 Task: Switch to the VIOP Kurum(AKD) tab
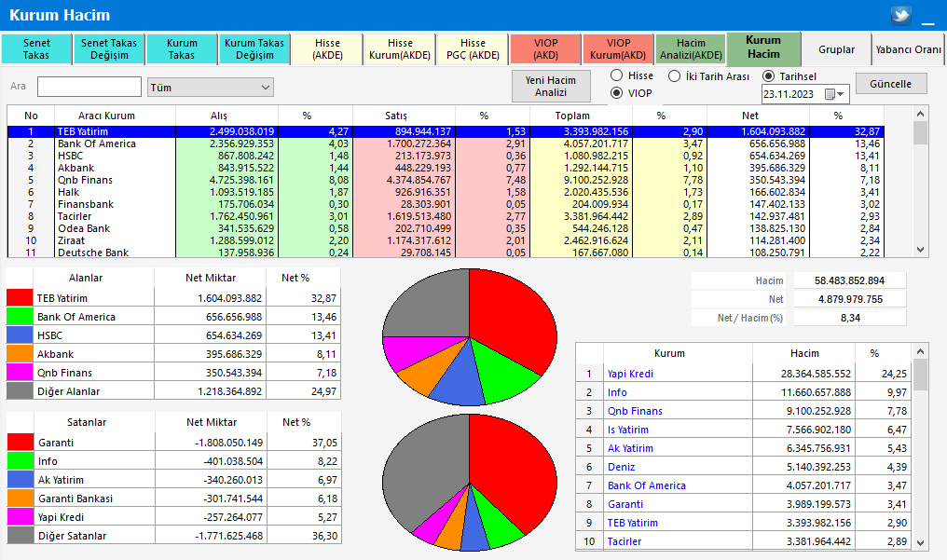[x=619, y=48]
